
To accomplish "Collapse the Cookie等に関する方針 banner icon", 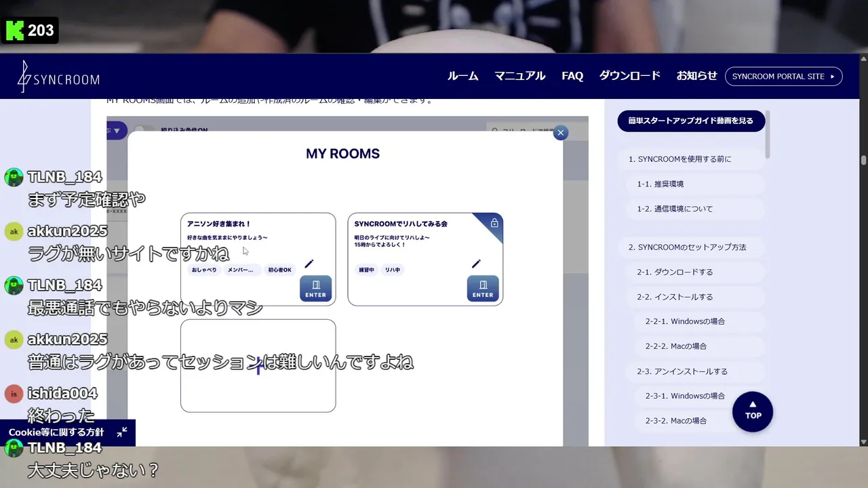I will click(122, 432).
